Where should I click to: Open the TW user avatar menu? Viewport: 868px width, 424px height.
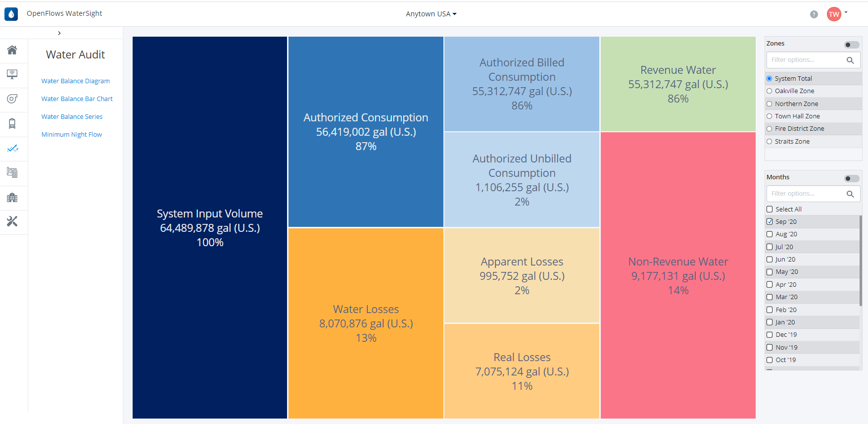[834, 14]
